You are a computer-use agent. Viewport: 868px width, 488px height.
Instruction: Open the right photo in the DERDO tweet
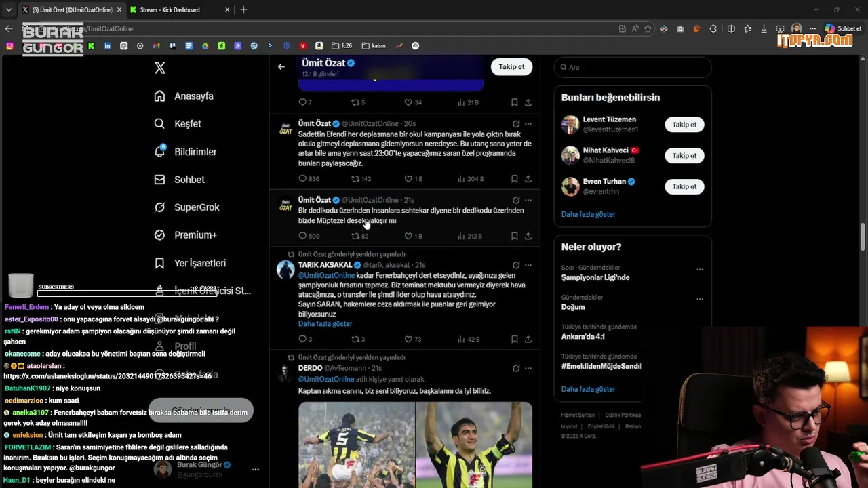pos(474,445)
